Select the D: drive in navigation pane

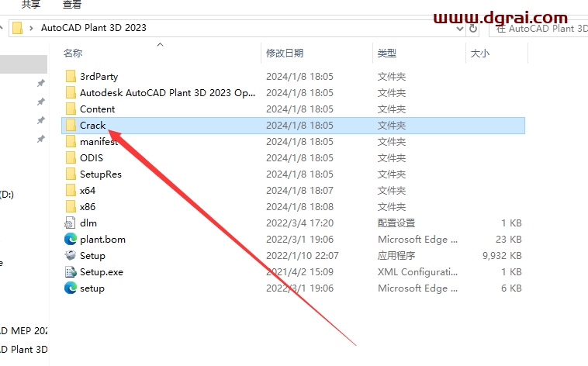(x=7, y=195)
